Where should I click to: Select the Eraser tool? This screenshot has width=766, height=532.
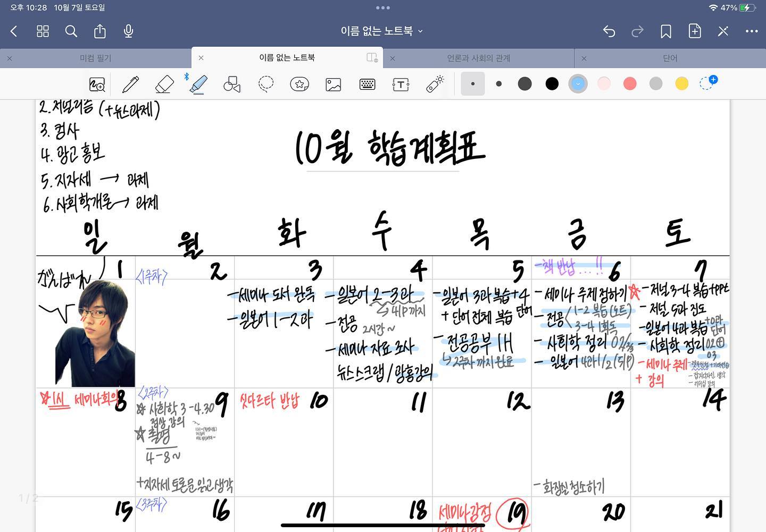164,84
